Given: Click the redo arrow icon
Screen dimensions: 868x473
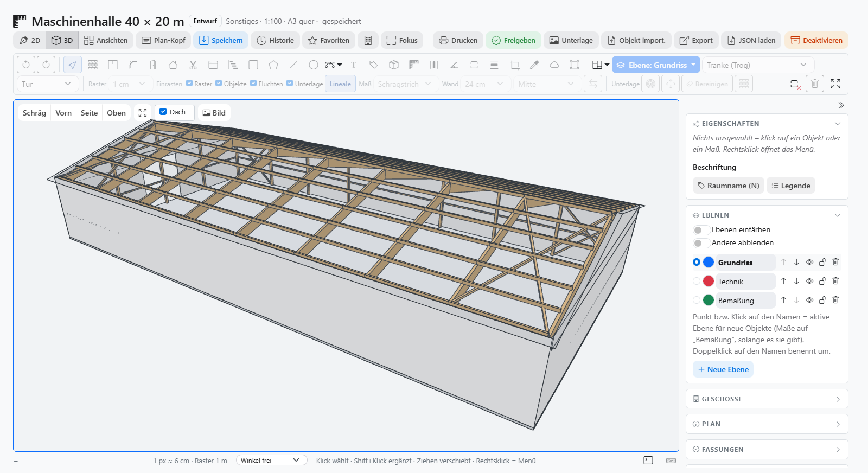Looking at the screenshot, I should click(x=46, y=65).
